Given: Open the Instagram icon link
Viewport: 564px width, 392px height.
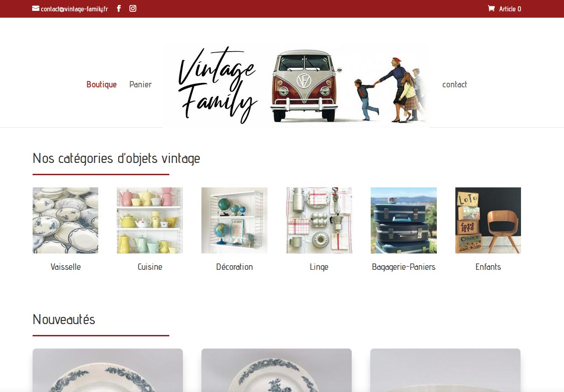Looking at the screenshot, I should [133, 8].
